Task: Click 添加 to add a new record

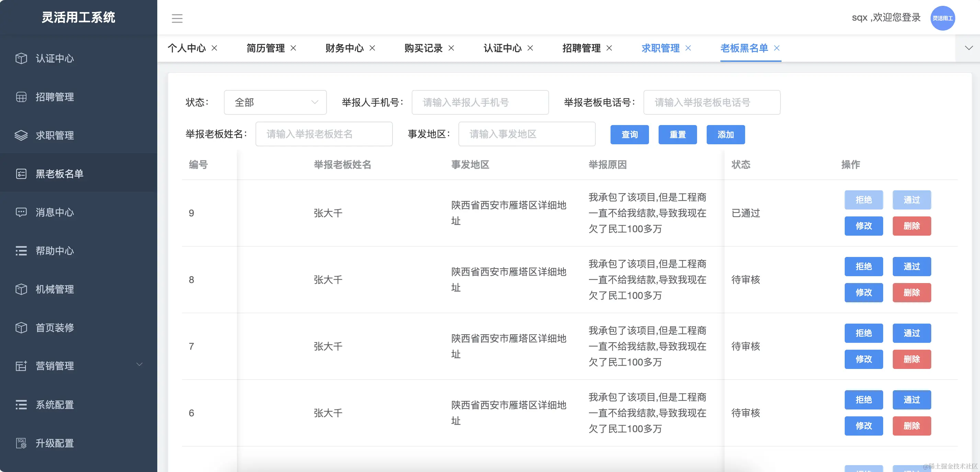Action: pos(726,134)
